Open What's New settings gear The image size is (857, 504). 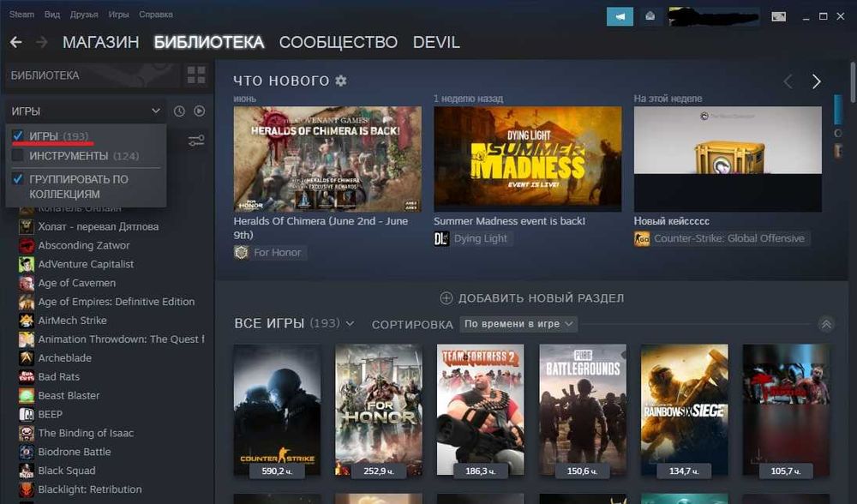pos(341,81)
